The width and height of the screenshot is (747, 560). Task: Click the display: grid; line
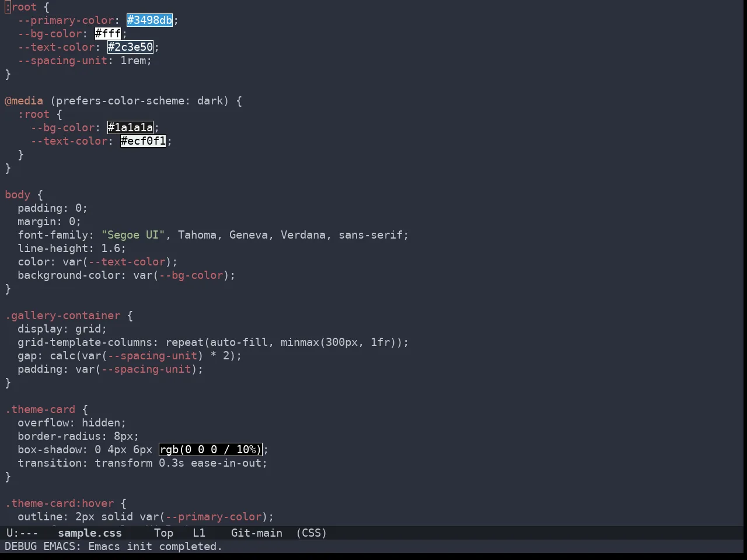point(62,329)
